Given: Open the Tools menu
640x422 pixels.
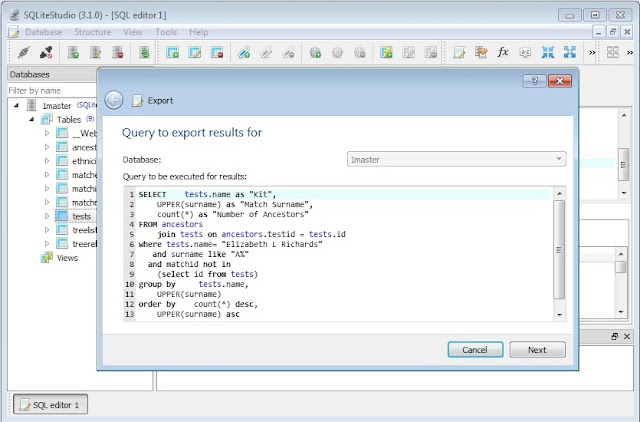Looking at the screenshot, I should pyautogui.click(x=166, y=32).
